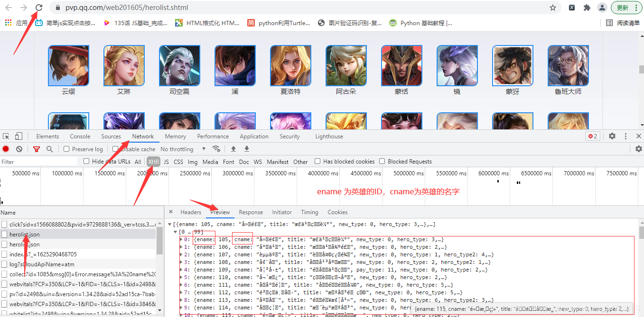Screen dimensions: 644x317
Task: Expand JSON entry 7 with ename 112
Action: (181, 292)
